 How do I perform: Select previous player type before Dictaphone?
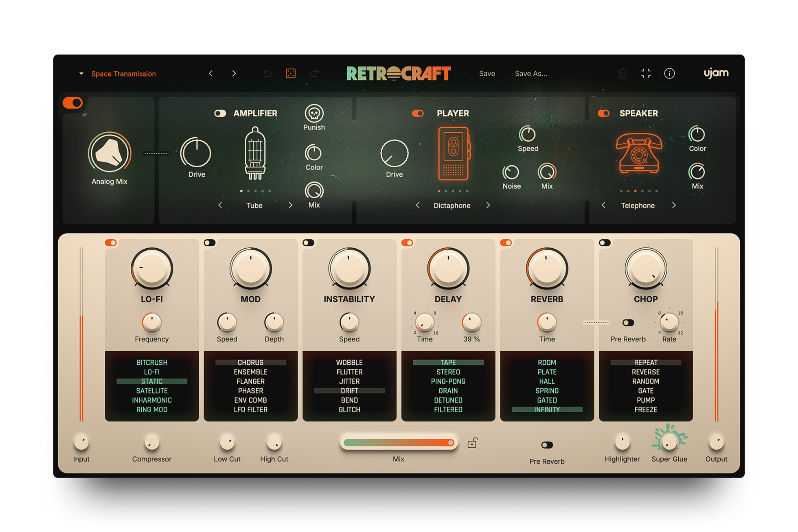418,205
